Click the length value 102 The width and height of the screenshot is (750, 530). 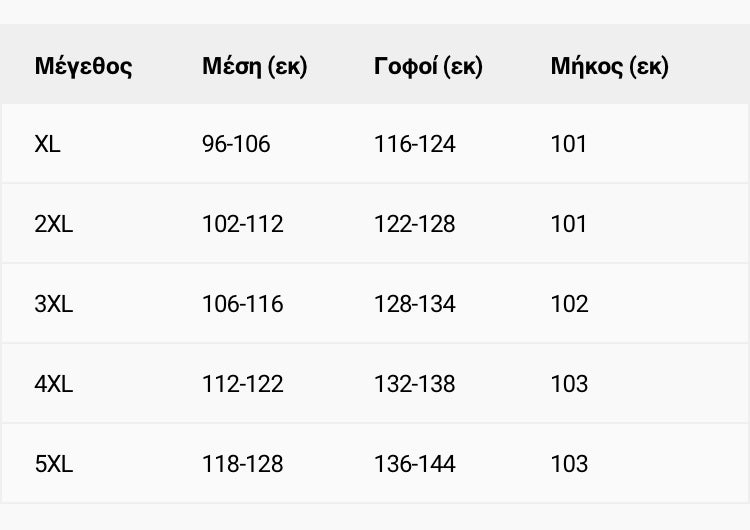pyautogui.click(x=569, y=304)
